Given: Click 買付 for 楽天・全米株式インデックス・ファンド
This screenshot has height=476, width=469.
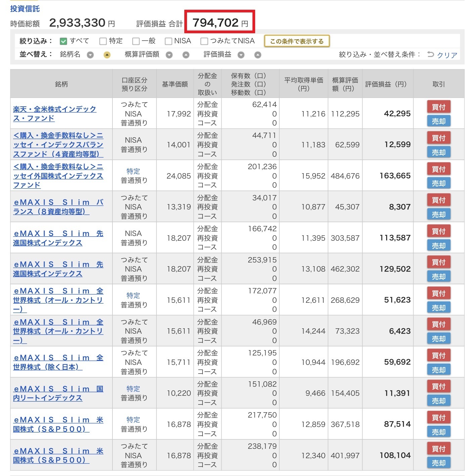Looking at the screenshot, I should pyautogui.click(x=438, y=107).
